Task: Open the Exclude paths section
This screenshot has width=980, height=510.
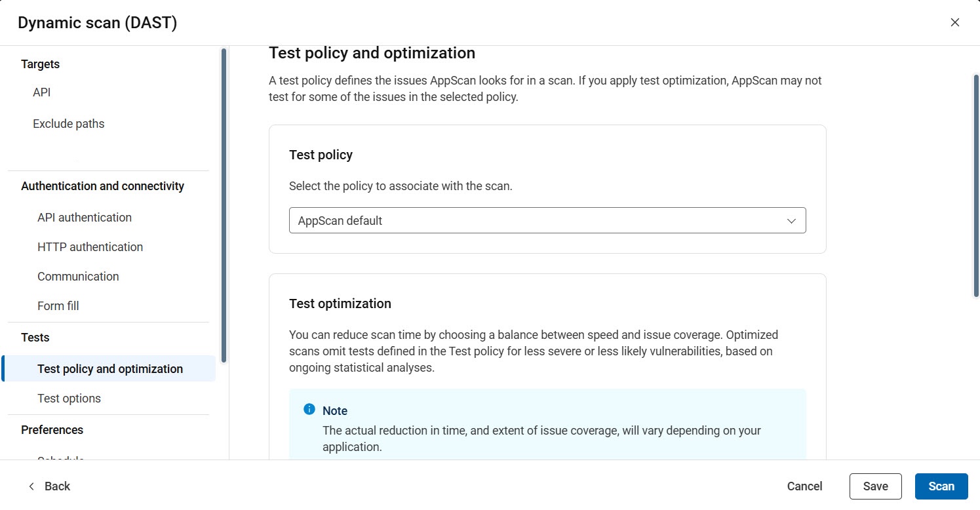Action: click(68, 123)
